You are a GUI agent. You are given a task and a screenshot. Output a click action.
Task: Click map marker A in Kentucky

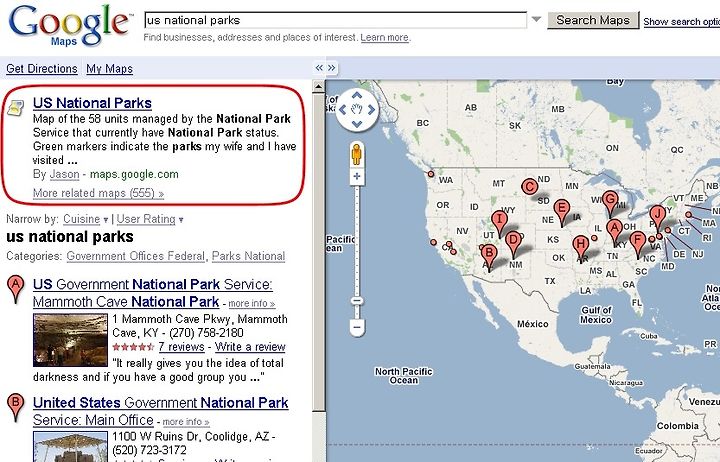point(614,228)
